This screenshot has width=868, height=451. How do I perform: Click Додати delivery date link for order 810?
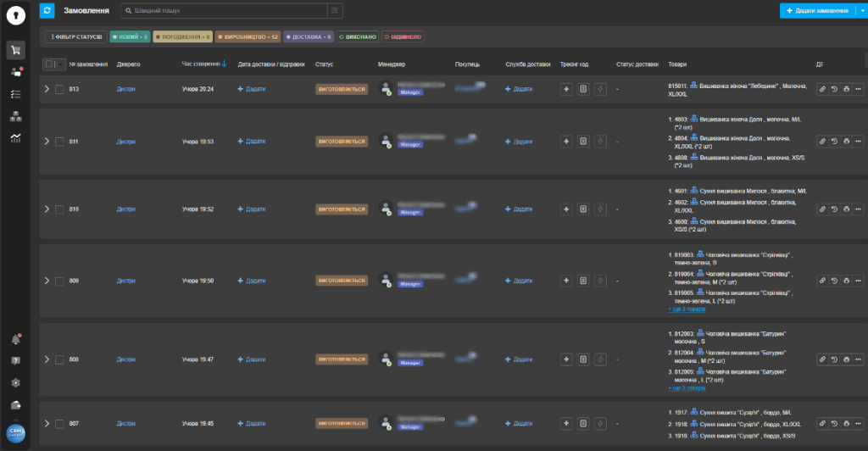(x=252, y=208)
